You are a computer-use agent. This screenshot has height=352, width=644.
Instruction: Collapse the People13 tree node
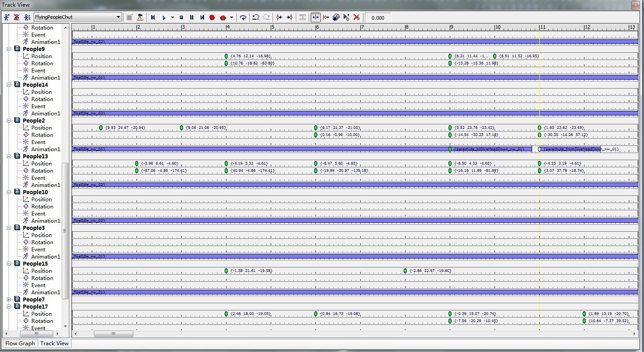click(9, 157)
